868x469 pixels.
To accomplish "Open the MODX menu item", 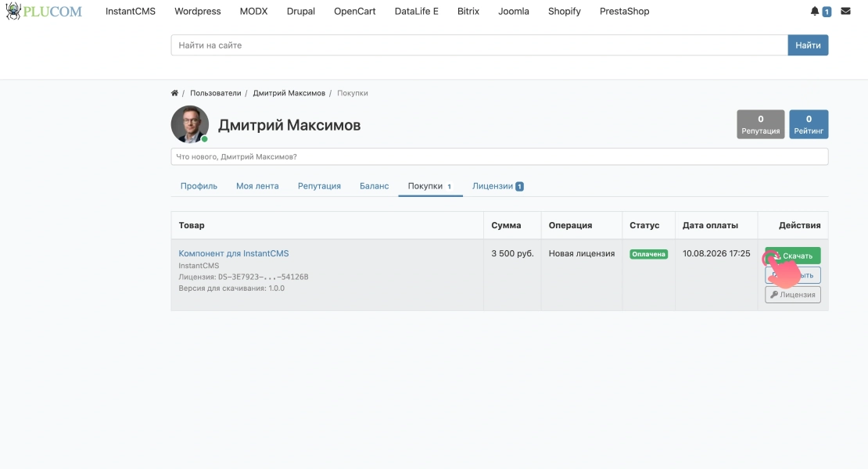I will 253,11.
